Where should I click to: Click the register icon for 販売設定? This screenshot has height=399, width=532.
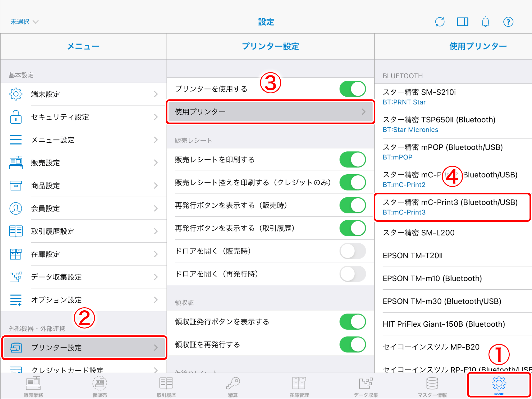pyautogui.click(x=16, y=162)
